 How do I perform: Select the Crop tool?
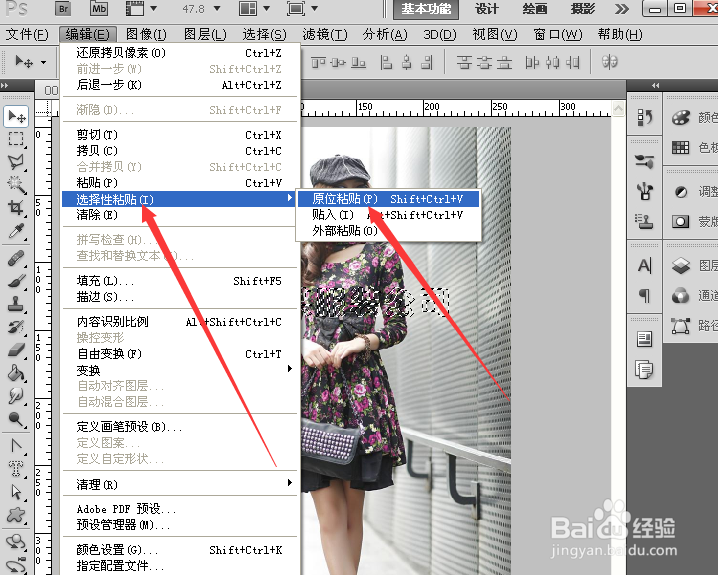pos(16,208)
